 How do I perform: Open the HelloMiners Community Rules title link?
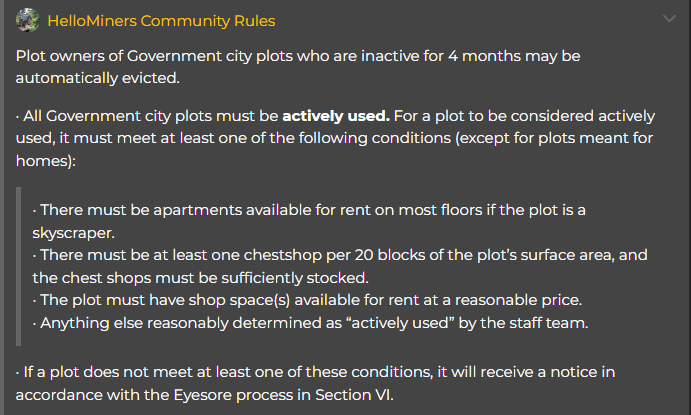(x=161, y=20)
